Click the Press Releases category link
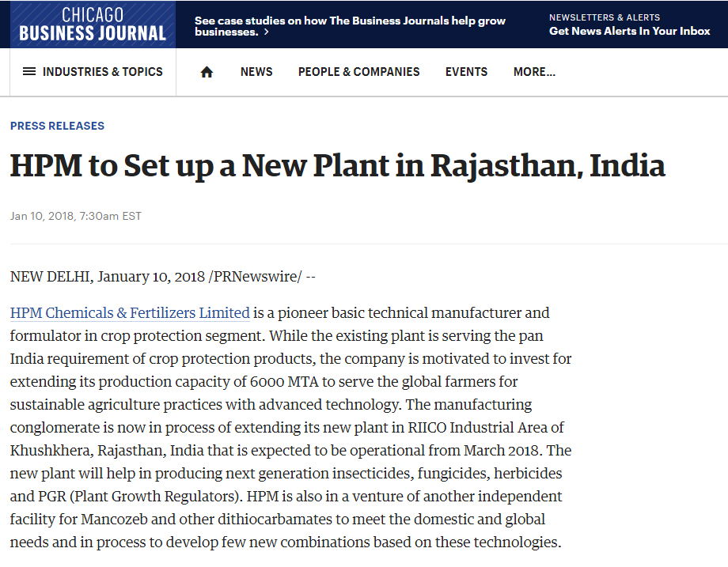The width and height of the screenshot is (728, 567). (x=57, y=126)
